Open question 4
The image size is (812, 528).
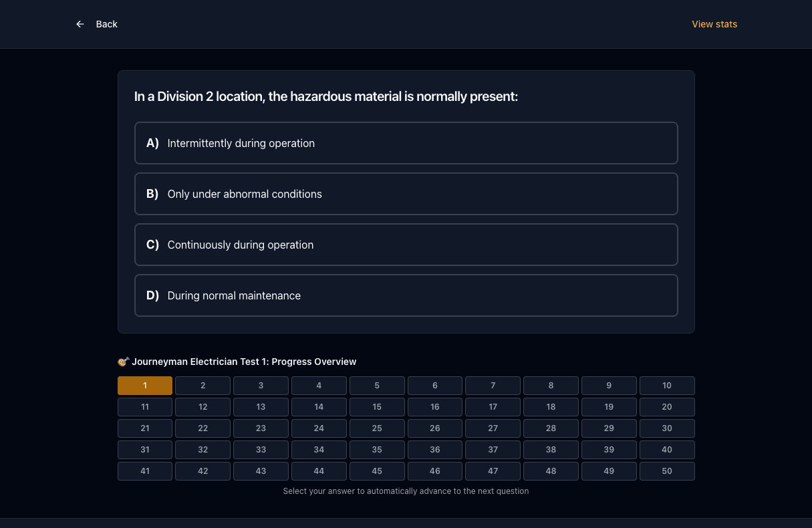(319, 386)
